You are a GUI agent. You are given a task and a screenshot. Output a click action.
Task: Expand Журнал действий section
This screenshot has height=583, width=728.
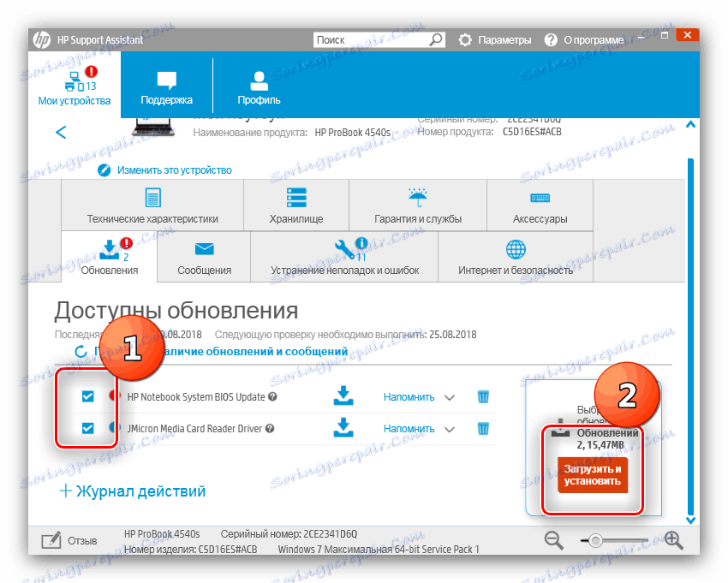[133, 491]
